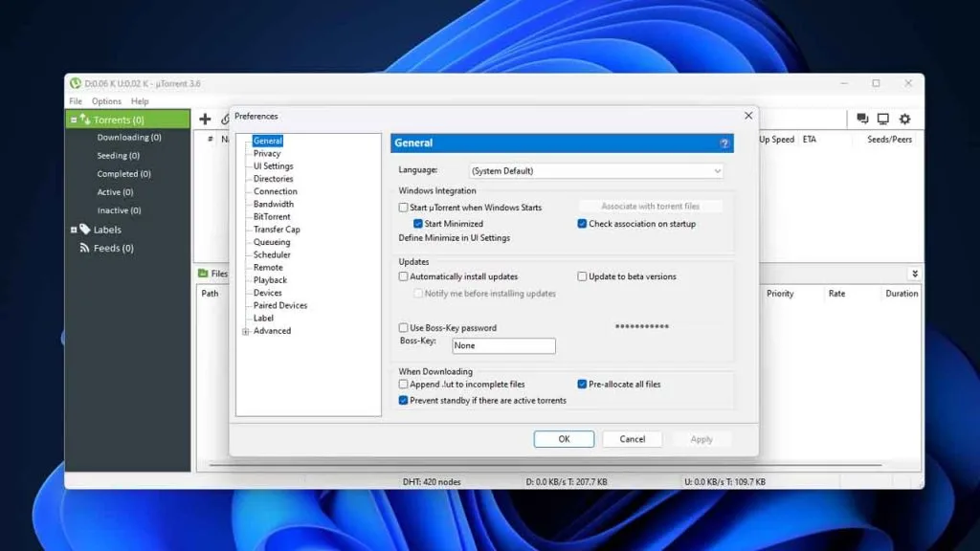
Task: Enable Automatically install updates
Action: 403,276
